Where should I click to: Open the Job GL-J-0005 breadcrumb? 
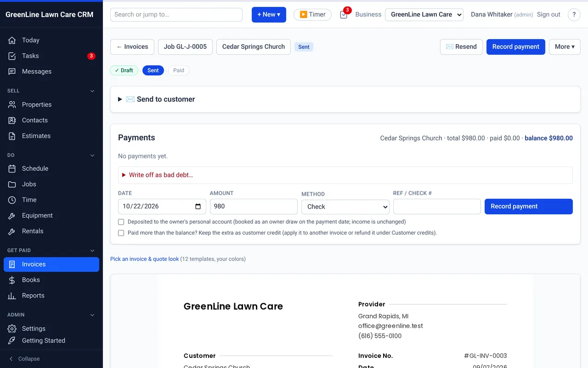[185, 47]
